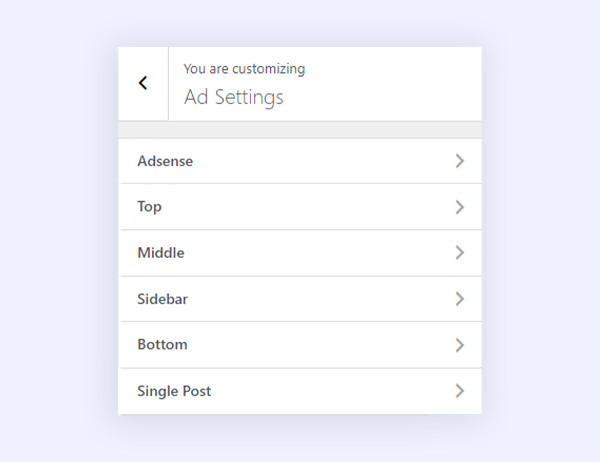Viewport: 600px width, 462px height.
Task: Click the "You are customizing" text
Action: tap(244, 69)
